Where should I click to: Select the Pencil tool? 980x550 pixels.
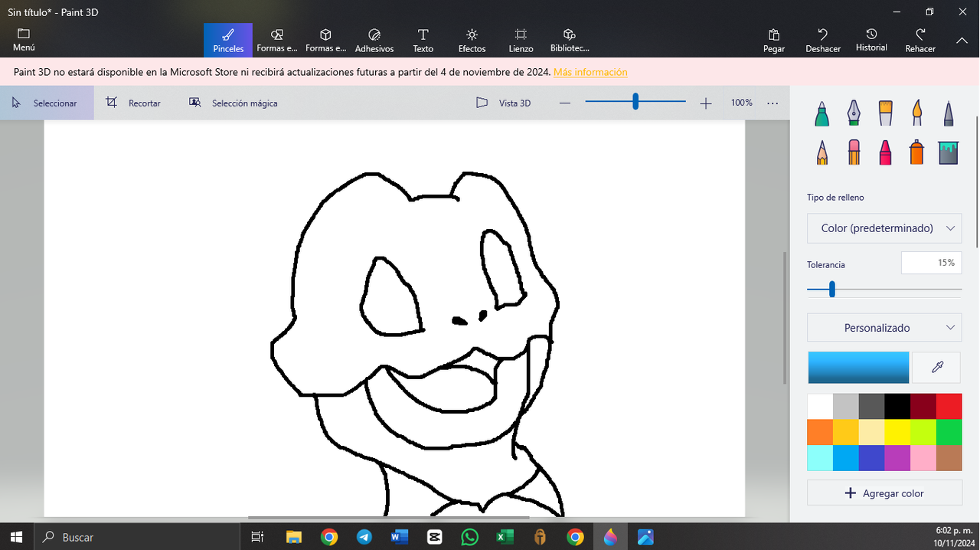pos(822,152)
